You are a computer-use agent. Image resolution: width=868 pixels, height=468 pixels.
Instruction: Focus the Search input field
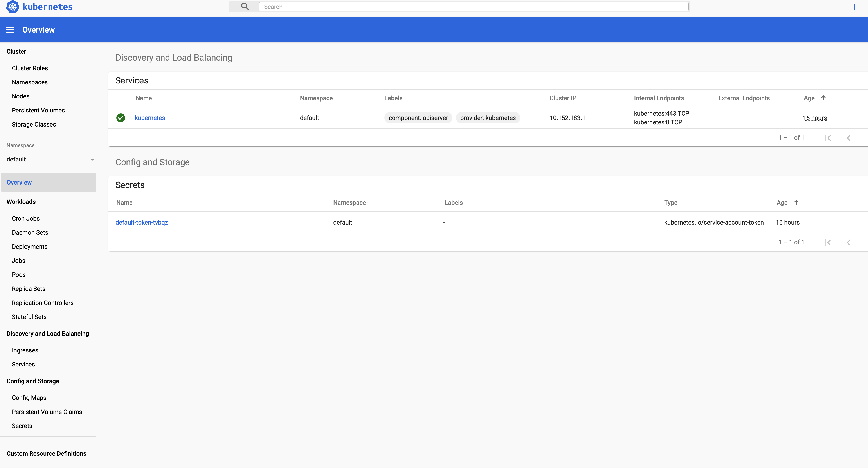[x=473, y=7]
